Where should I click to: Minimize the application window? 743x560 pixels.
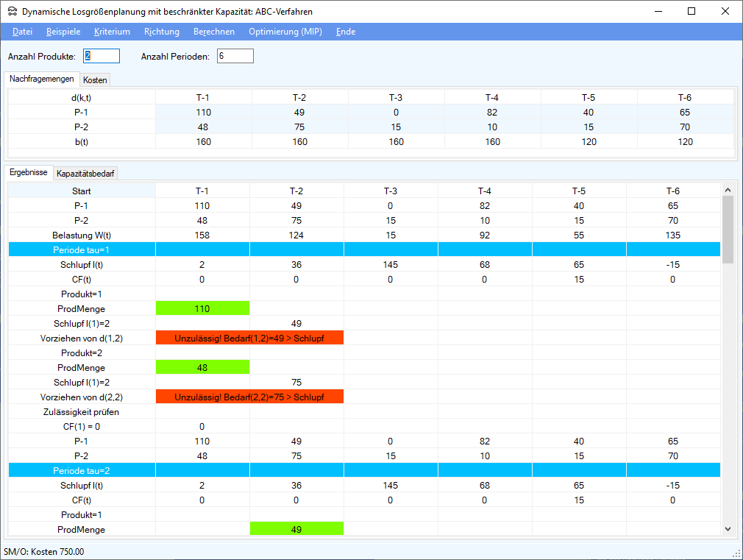[658, 11]
